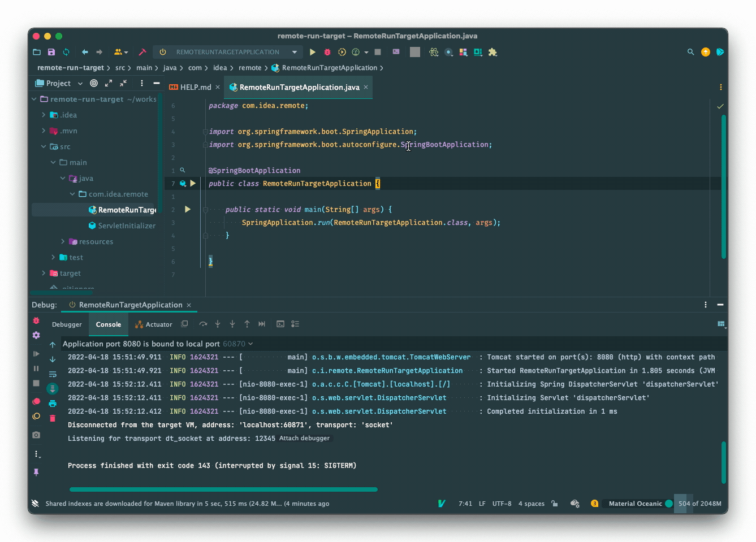Click the console horizontal scrollbar

click(223, 489)
